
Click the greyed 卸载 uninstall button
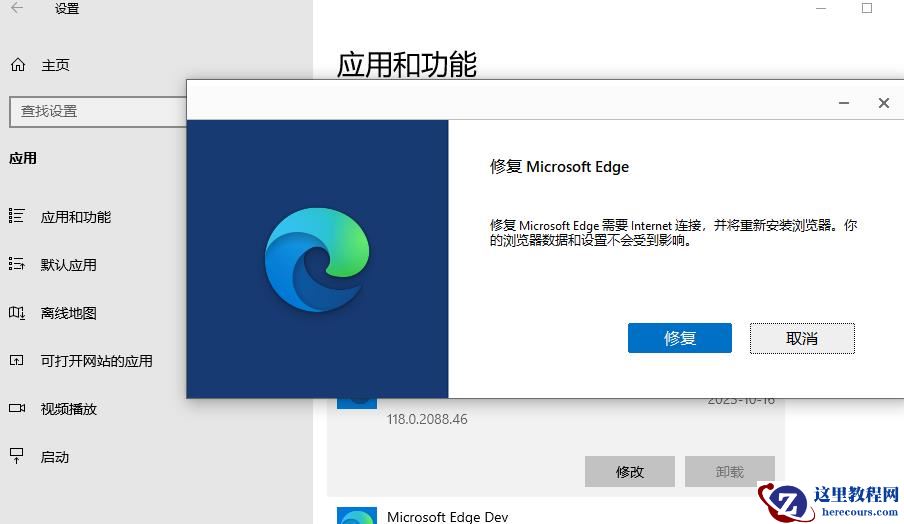pos(730,472)
